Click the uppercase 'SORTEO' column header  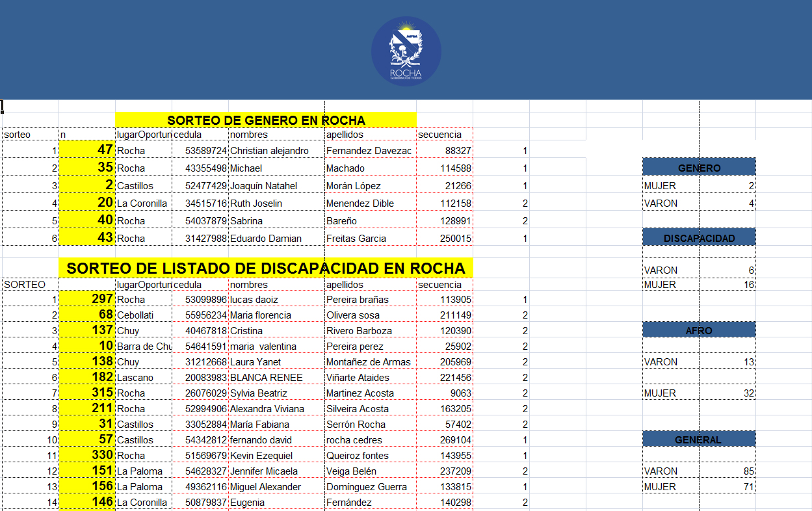(25, 284)
